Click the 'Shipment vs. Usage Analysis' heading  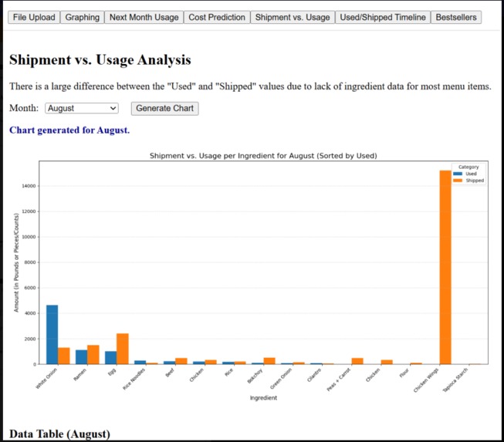(x=100, y=59)
